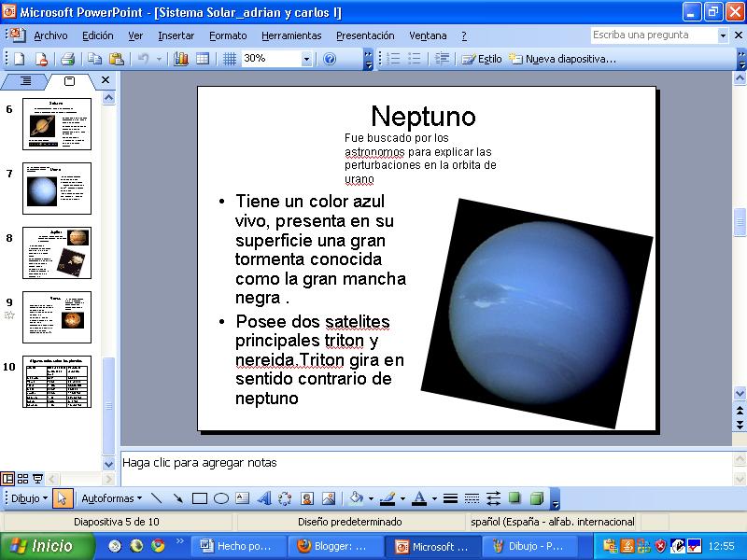Click the notes area to add notes
747x560 pixels.
coord(427,468)
